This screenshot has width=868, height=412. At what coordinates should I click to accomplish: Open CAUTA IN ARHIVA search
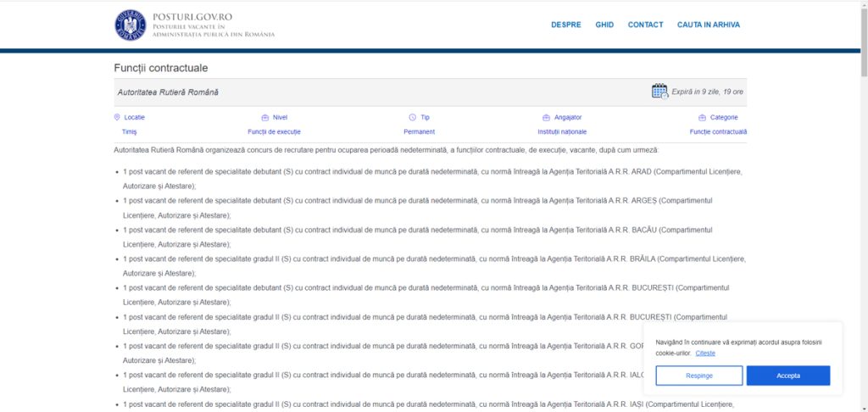coord(708,25)
